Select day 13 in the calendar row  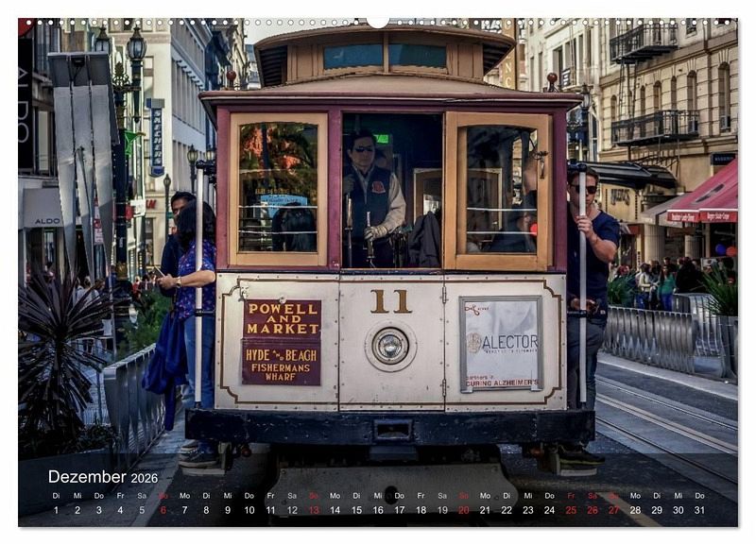[x=313, y=510]
